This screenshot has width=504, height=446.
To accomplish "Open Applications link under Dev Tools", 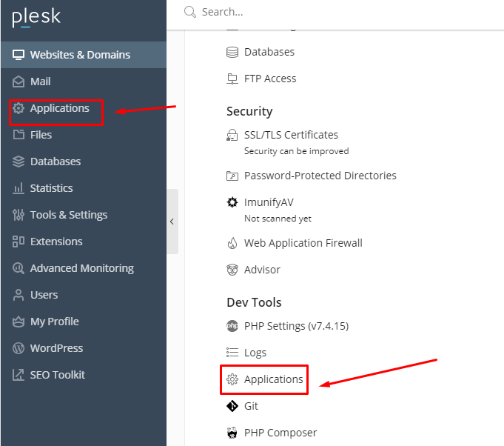I will [x=274, y=379].
